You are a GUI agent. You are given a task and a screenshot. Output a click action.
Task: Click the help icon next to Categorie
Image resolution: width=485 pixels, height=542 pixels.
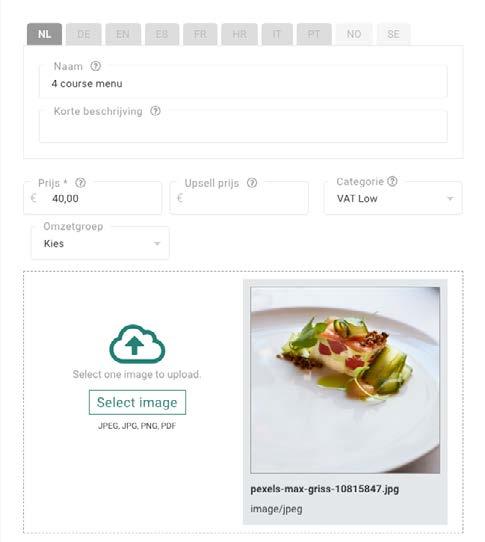(392, 181)
